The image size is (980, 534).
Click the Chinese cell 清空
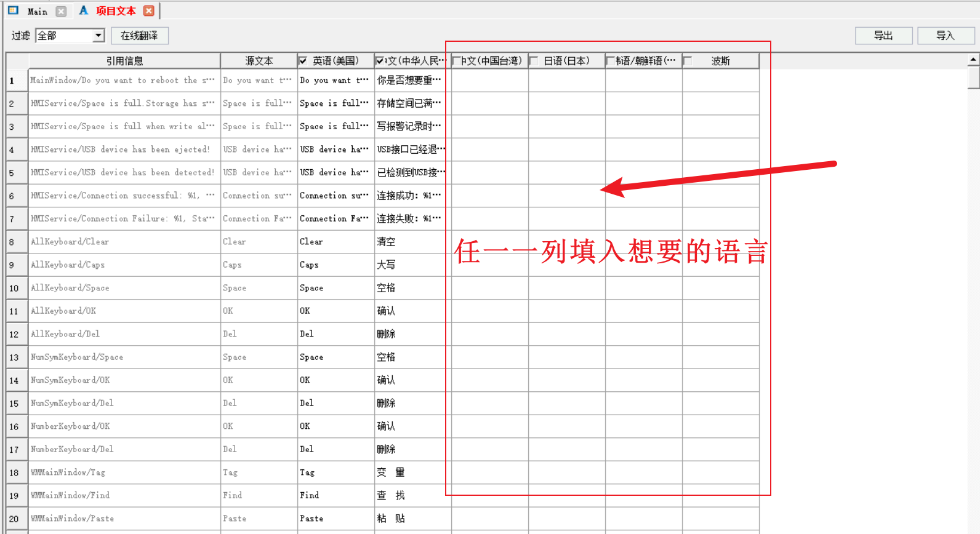412,242
